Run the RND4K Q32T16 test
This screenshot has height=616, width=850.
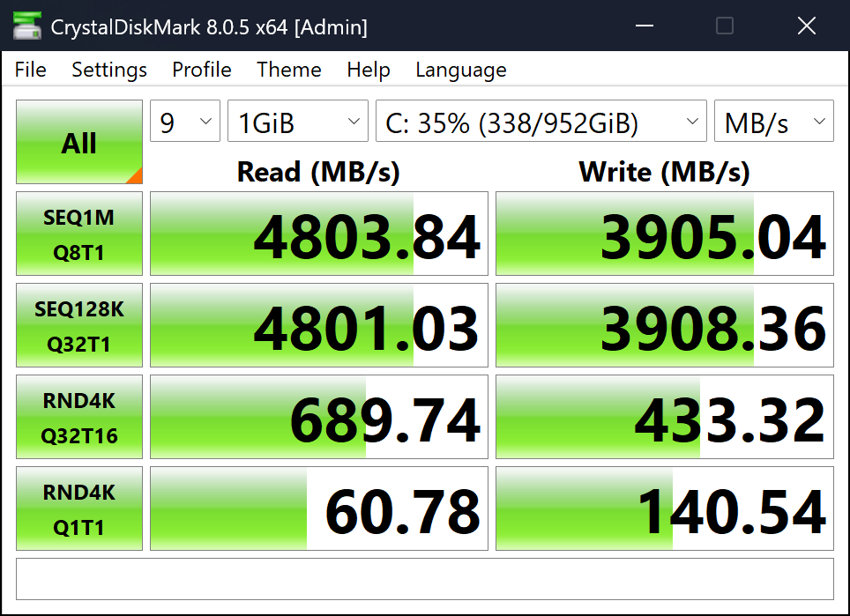point(79,417)
